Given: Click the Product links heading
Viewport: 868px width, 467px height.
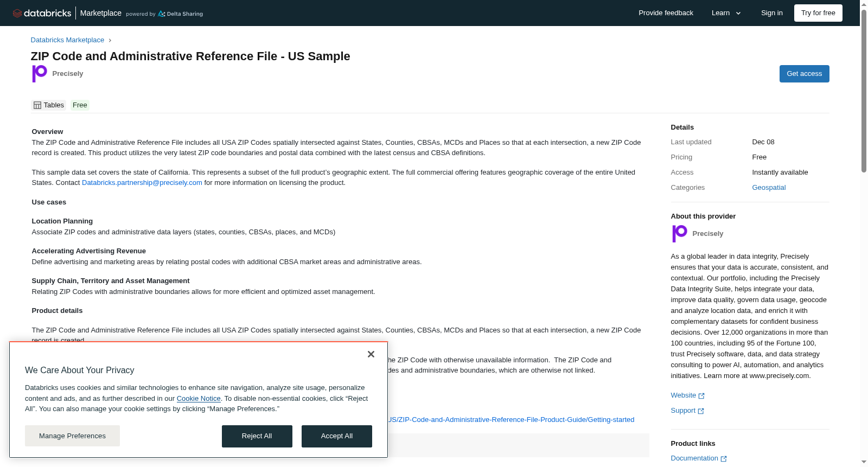Looking at the screenshot, I should tap(693, 444).
